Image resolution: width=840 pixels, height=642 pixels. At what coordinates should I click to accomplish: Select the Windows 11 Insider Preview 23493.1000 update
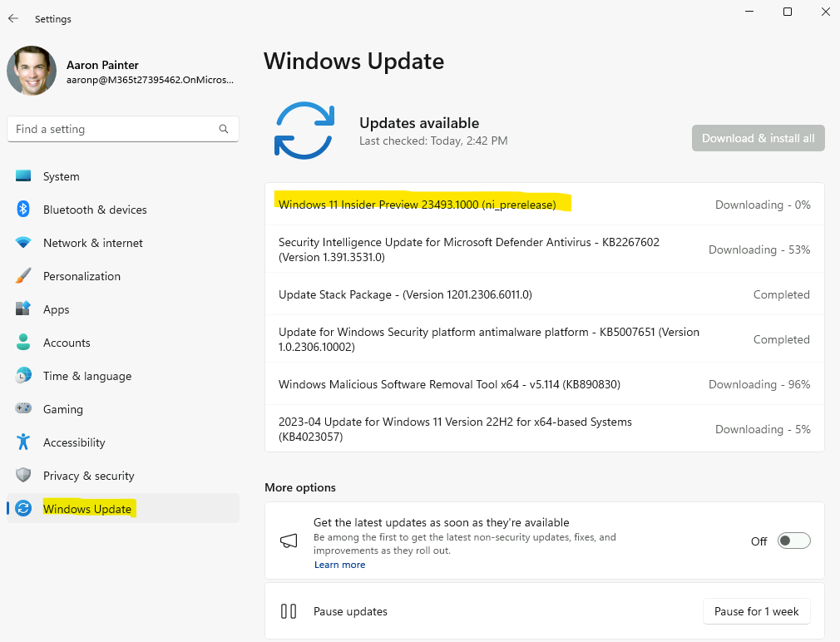[544, 205]
